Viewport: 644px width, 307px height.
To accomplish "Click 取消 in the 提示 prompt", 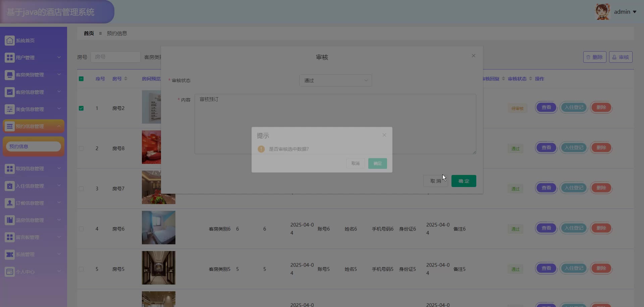I will click(x=356, y=164).
